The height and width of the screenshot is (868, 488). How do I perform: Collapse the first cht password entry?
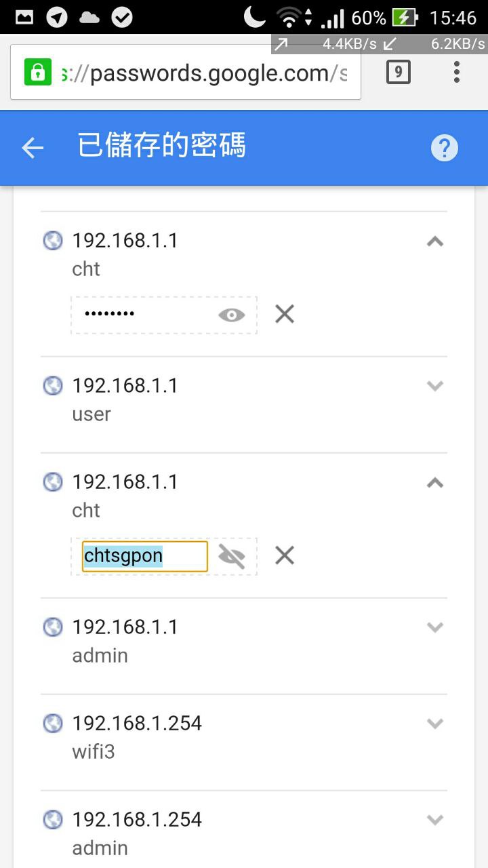435,241
